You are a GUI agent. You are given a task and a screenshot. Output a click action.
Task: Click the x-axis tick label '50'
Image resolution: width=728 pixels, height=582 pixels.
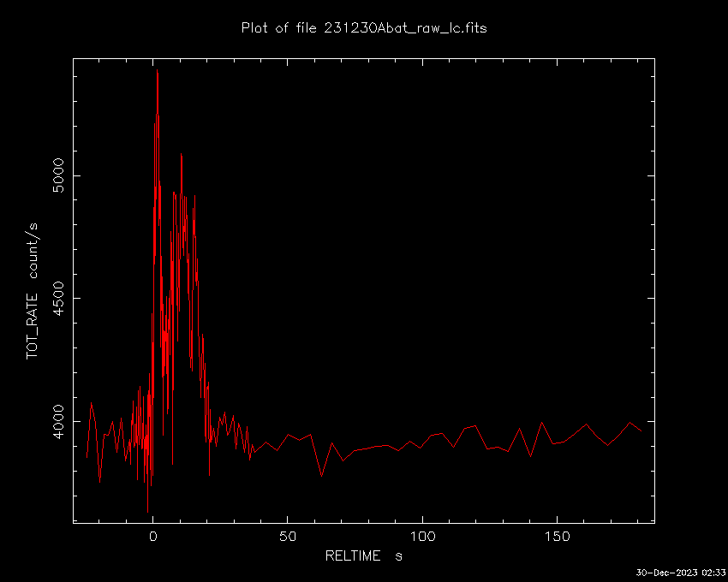[x=288, y=537]
